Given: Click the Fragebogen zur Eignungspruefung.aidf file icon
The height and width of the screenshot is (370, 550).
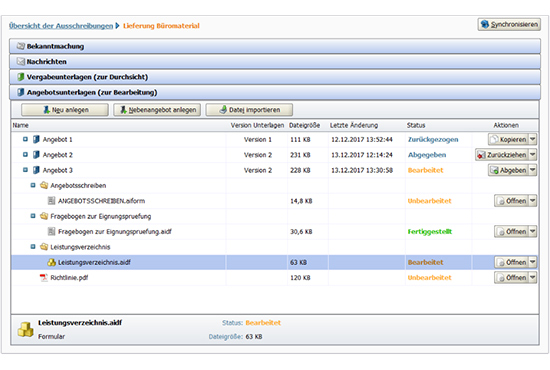Looking at the screenshot, I should point(52,231).
